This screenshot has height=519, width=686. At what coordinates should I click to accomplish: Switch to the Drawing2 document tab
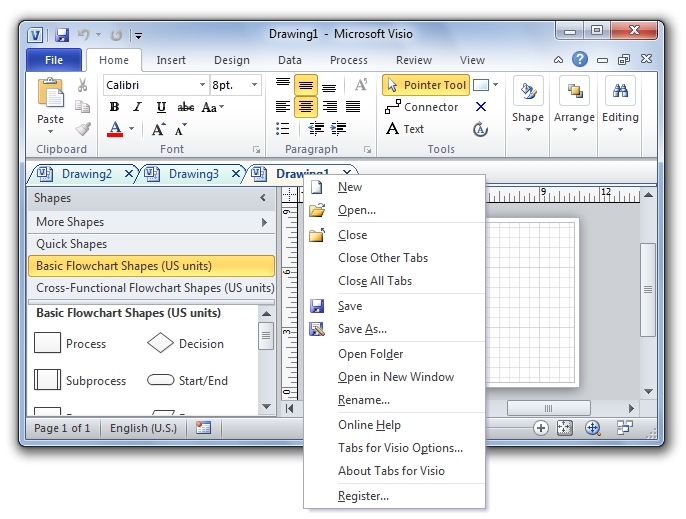(x=87, y=174)
